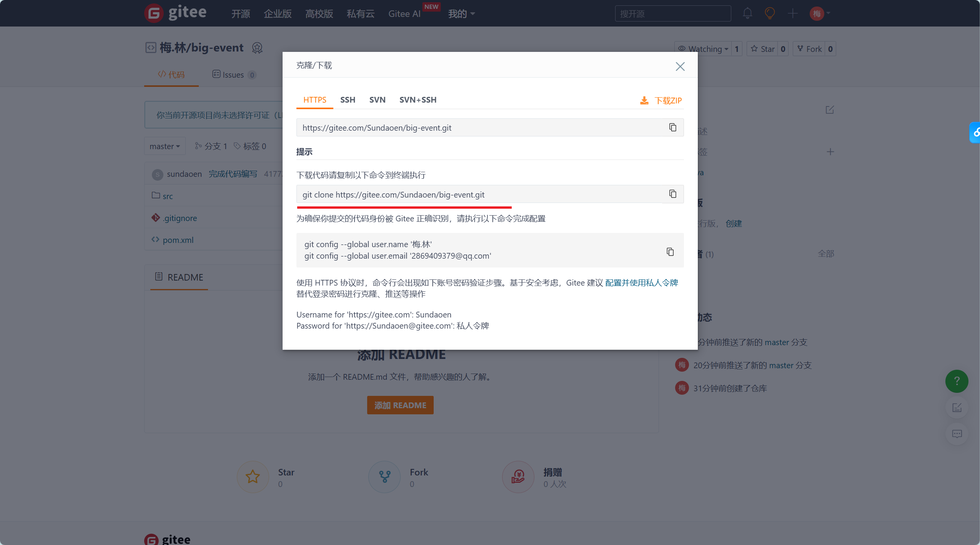980x545 pixels.
Task: Switch to the SVN tab
Action: coord(377,100)
